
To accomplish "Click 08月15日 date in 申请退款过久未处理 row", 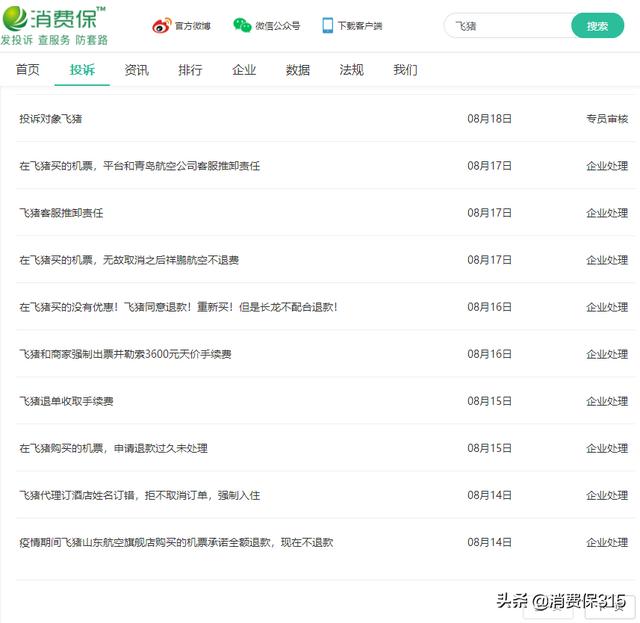I will (489, 448).
